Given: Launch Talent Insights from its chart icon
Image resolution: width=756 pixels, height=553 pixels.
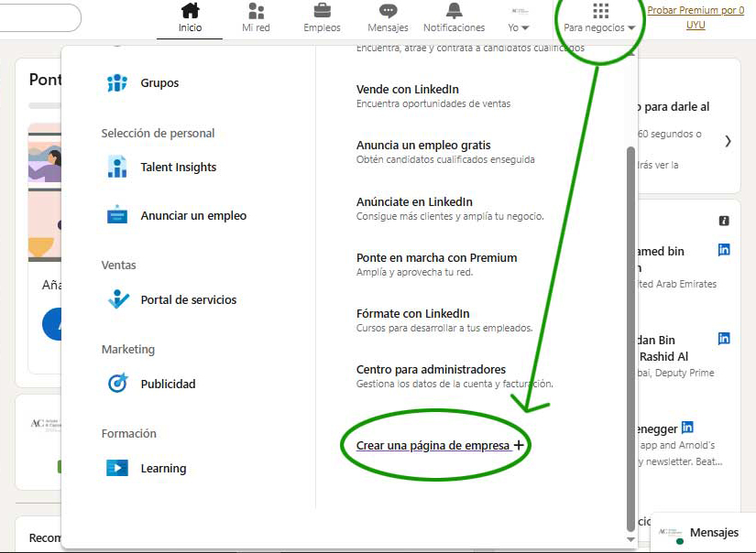Looking at the screenshot, I should [117, 168].
